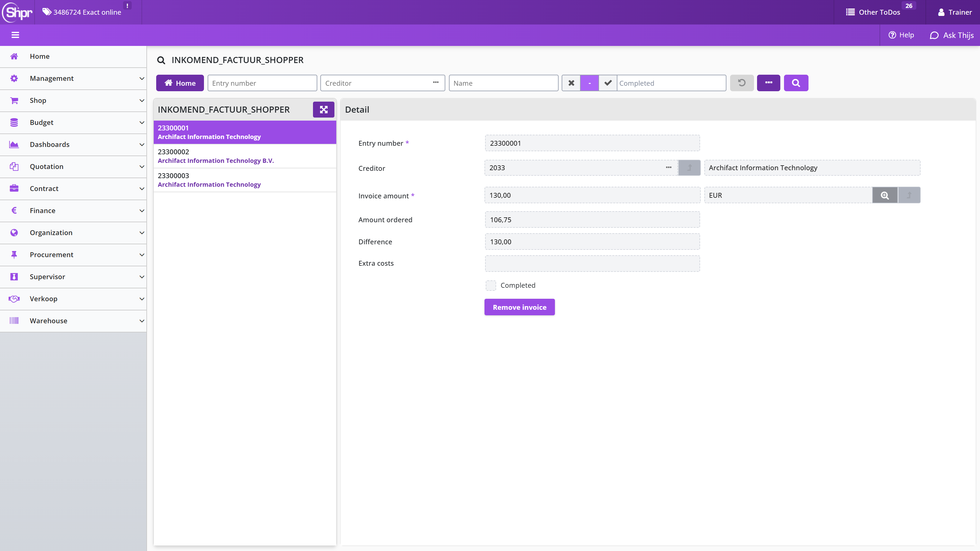This screenshot has height=551, width=980.
Task: Click the Invoice amount field 130,00
Action: click(592, 195)
